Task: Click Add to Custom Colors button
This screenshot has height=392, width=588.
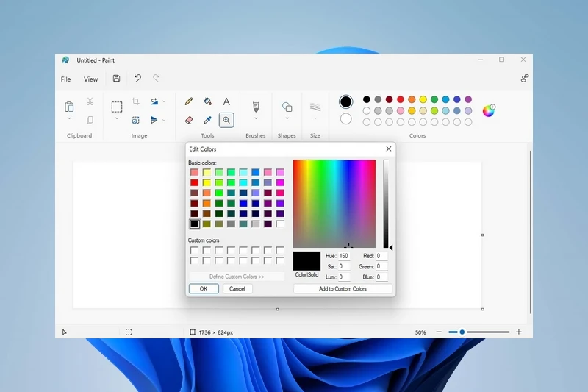Action: [343, 289]
